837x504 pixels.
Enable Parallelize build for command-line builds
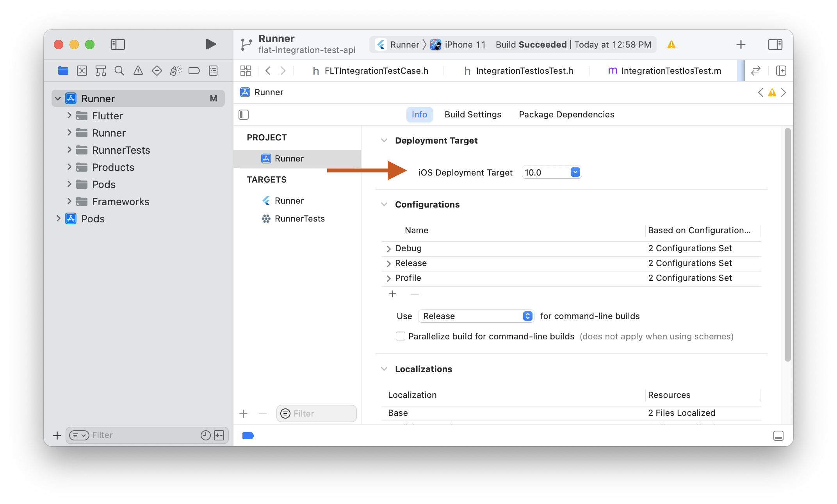400,336
